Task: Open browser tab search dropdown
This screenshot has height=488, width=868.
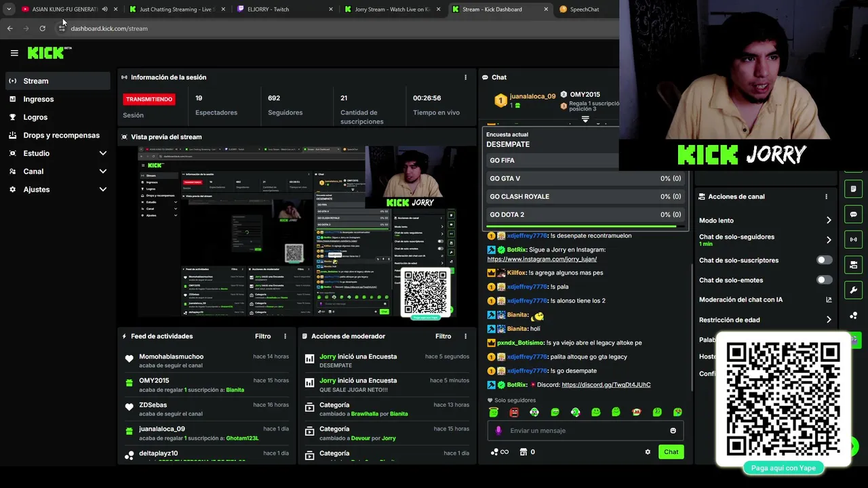Action: [x=9, y=9]
